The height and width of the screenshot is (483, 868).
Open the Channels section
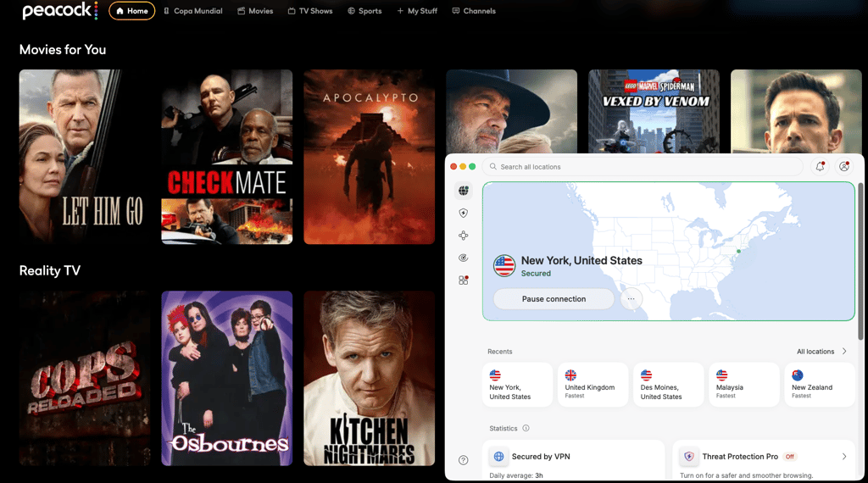point(474,10)
